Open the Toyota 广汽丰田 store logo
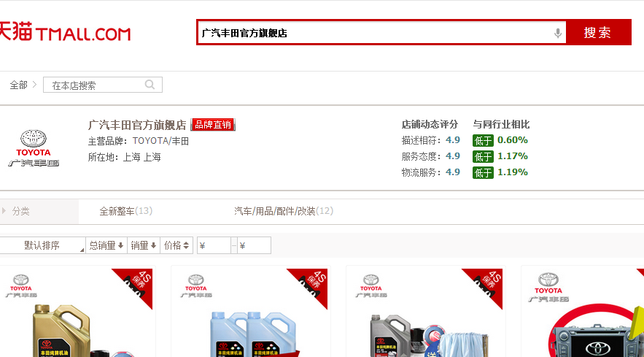This screenshot has height=357, width=644. tap(34, 148)
